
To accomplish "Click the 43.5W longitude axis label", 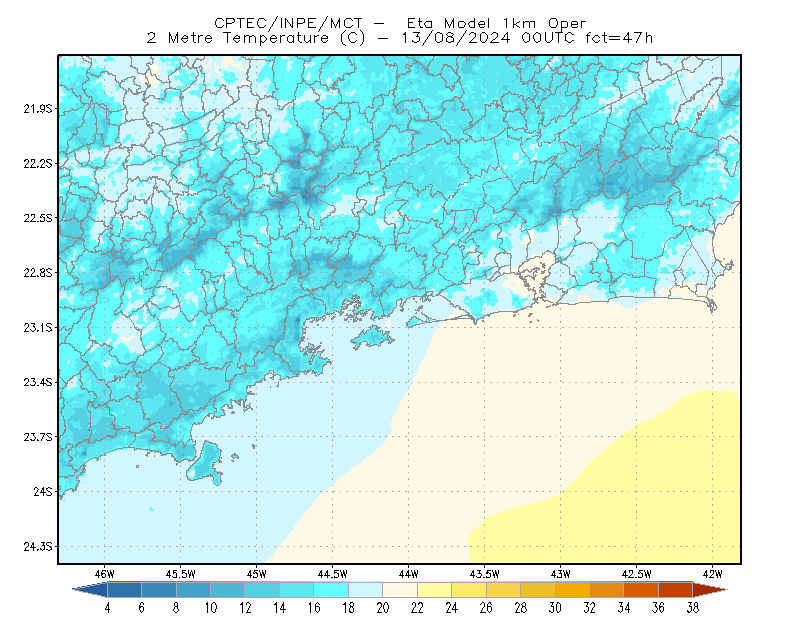I will [484, 574].
